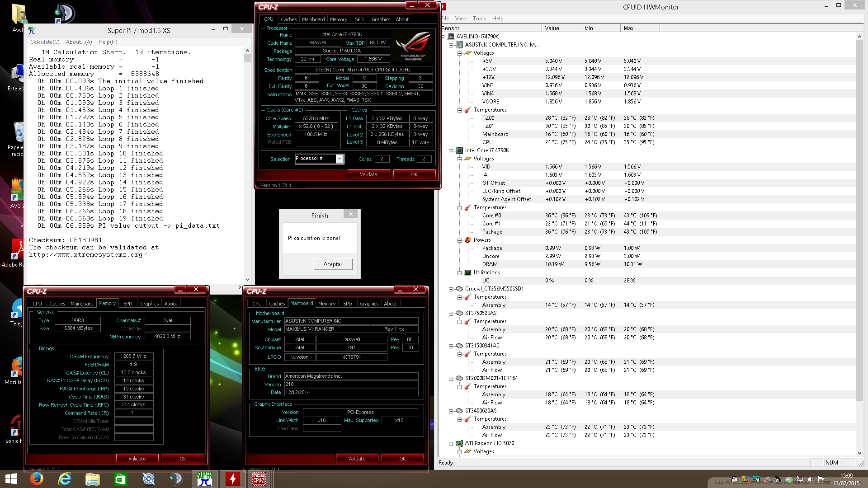Click the drive icon beside ST3750528AS

(459, 313)
